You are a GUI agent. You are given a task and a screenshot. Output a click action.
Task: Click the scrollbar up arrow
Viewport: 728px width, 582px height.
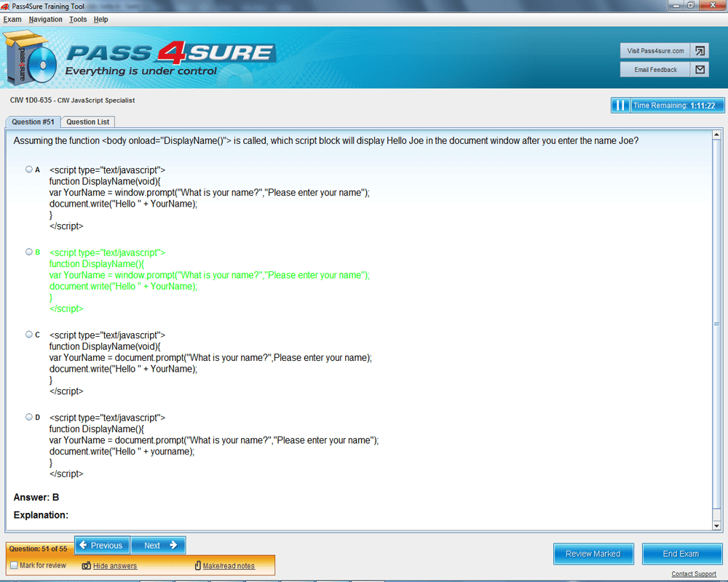tap(716, 135)
